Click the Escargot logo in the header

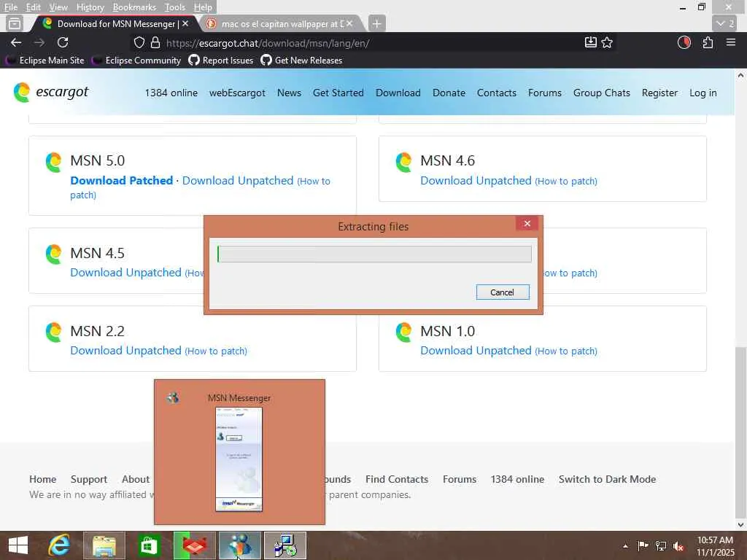pyautogui.click(x=51, y=92)
